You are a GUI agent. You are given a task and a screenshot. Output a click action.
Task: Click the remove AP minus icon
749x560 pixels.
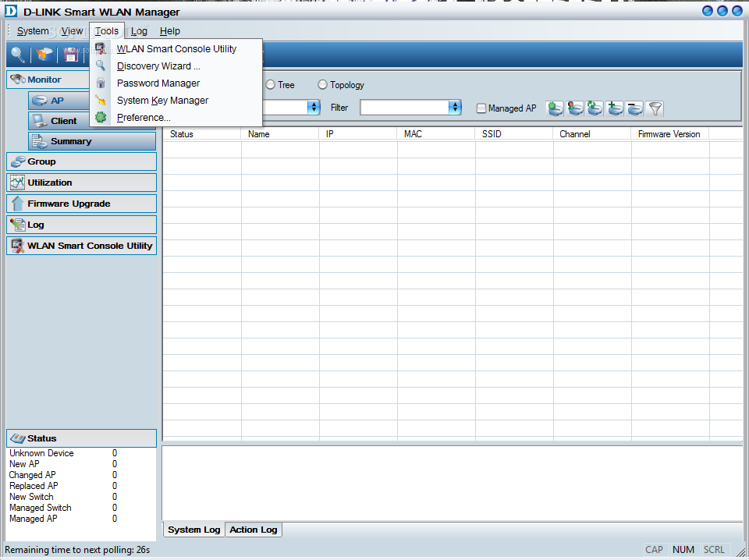[x=635, y=109]
